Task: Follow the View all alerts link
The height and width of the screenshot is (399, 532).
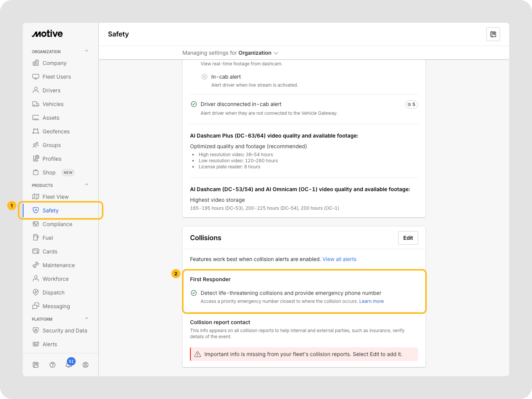Action: tap(339, 259)
